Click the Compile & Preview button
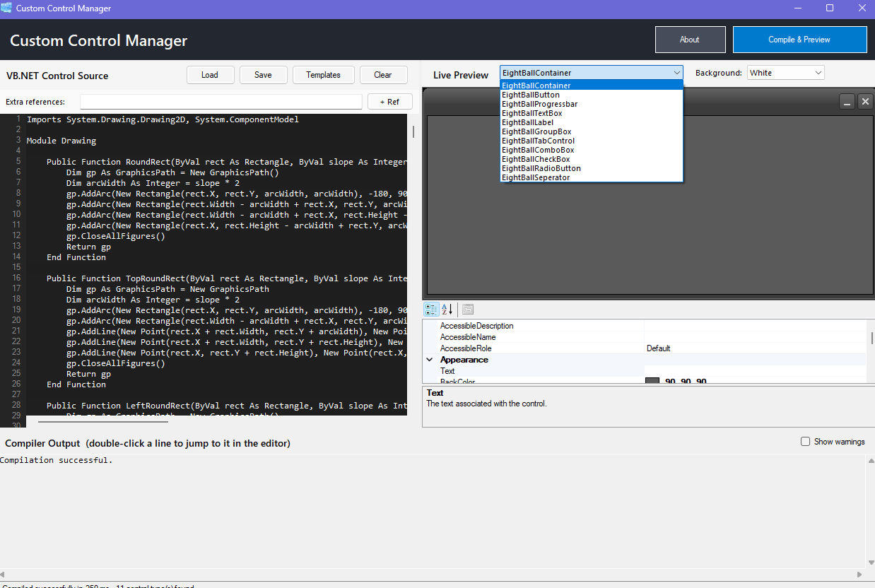Screen dimensions: 875x588 [x=799, y=40]
